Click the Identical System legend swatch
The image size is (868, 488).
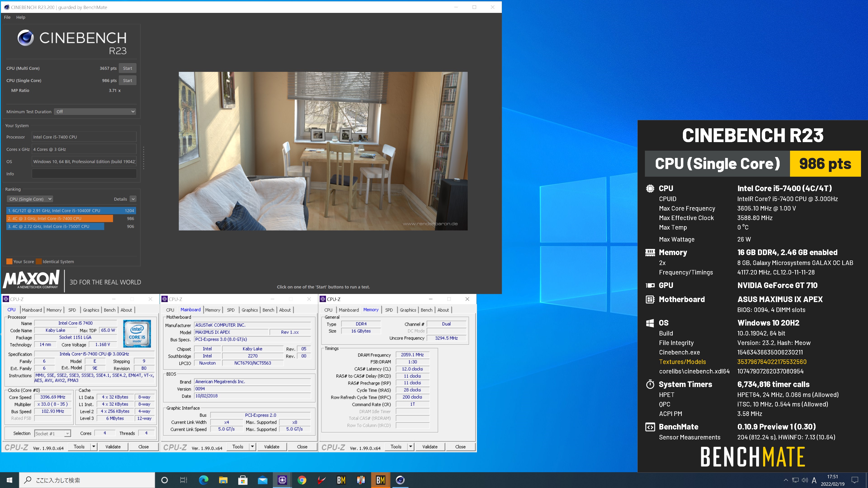pyautogui.click(x=39, y=261)
